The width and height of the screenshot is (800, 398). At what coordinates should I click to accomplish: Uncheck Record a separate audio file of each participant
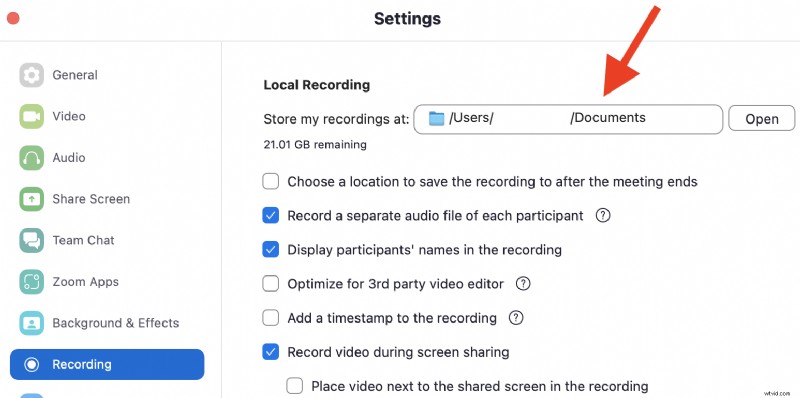pos(270,215)
